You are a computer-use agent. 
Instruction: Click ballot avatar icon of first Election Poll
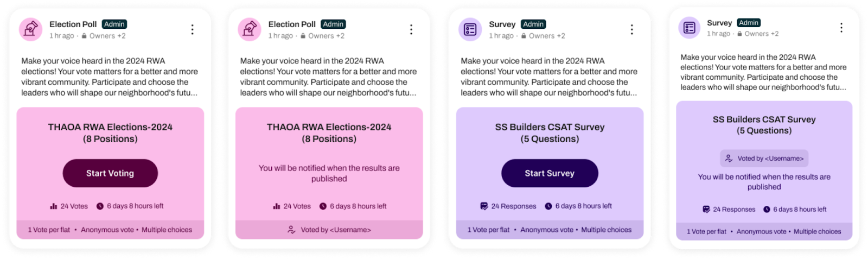pos(31,29)
